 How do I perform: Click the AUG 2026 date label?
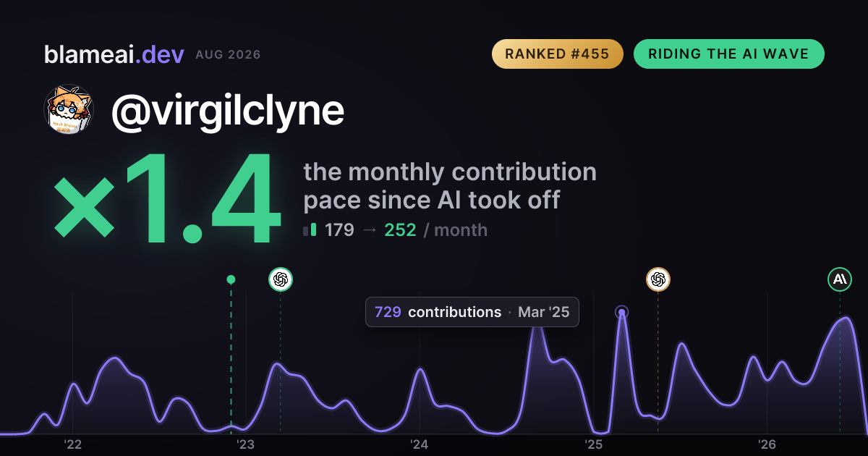[x=228, y=55]
